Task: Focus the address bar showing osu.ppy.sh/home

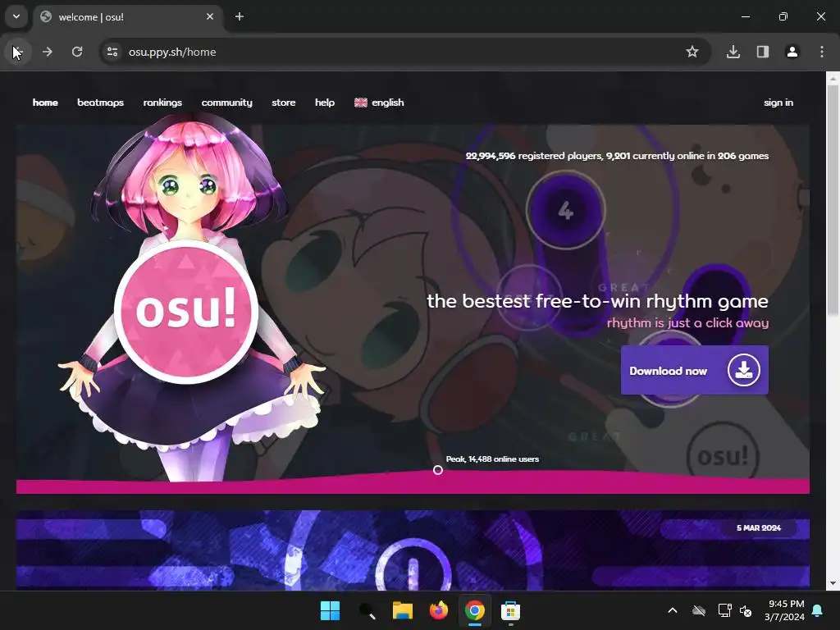Action: pos(404,52)
